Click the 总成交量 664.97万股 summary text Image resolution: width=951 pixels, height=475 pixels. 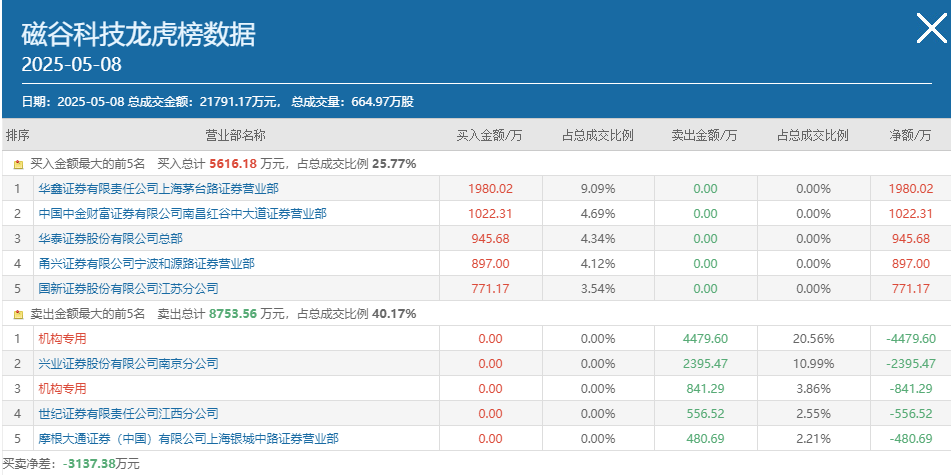(353, 102)
